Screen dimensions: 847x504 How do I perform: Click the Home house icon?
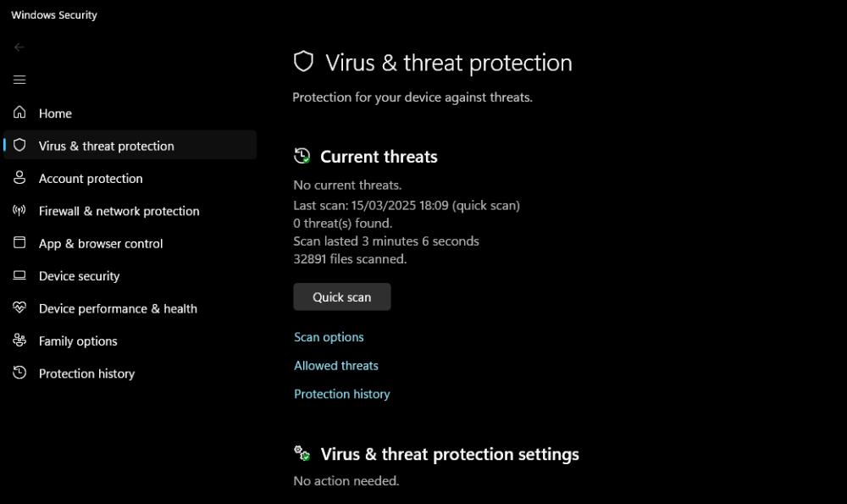(x=19, y=113)
